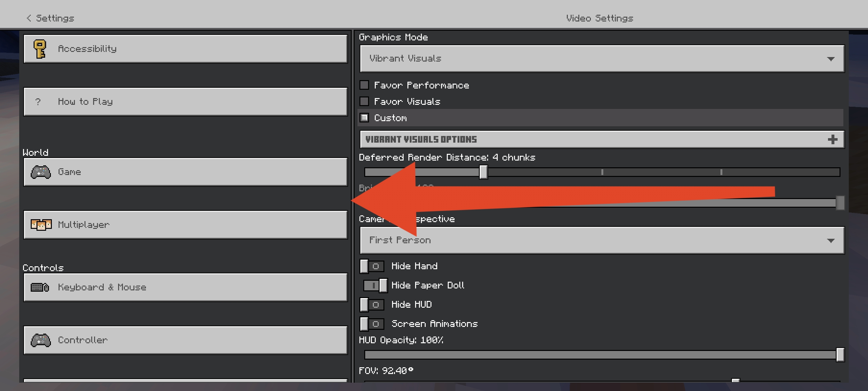The width and height of the screenshot is (868, 391).
Task: Check the Favor Visuals option
Action: (364, 101)
